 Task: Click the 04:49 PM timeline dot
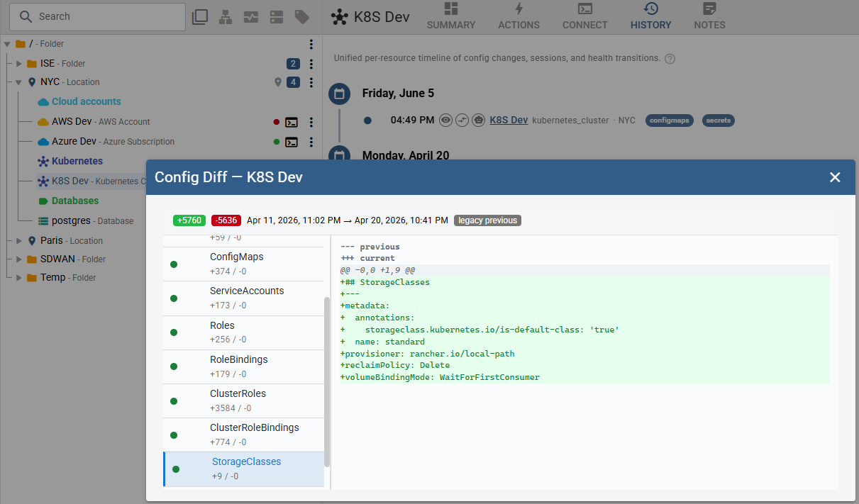[367, 121]
